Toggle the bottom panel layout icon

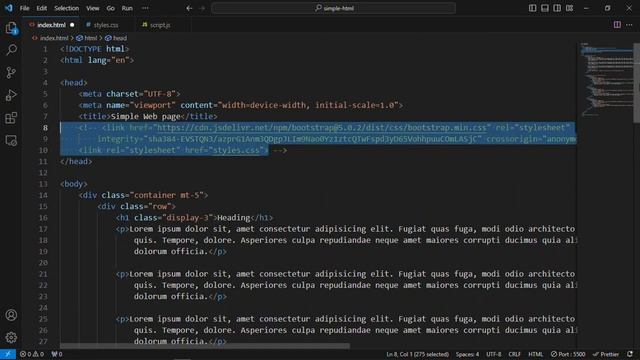(544, 8)
